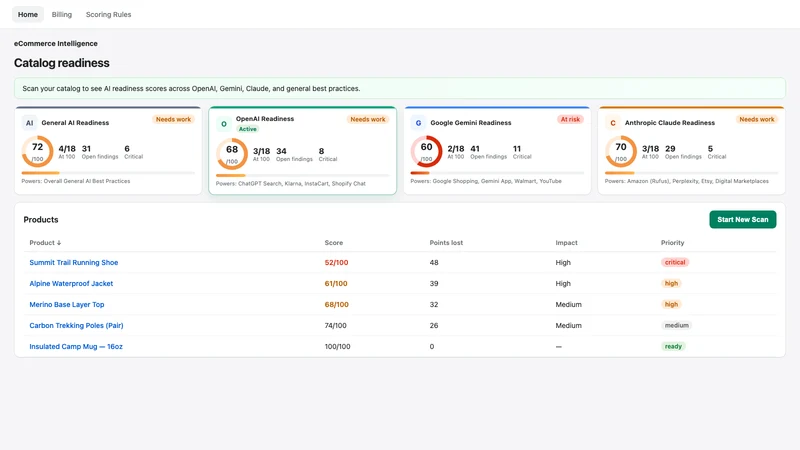
Task: Switch to the Billing tab
Action: [x=62, y=14]
